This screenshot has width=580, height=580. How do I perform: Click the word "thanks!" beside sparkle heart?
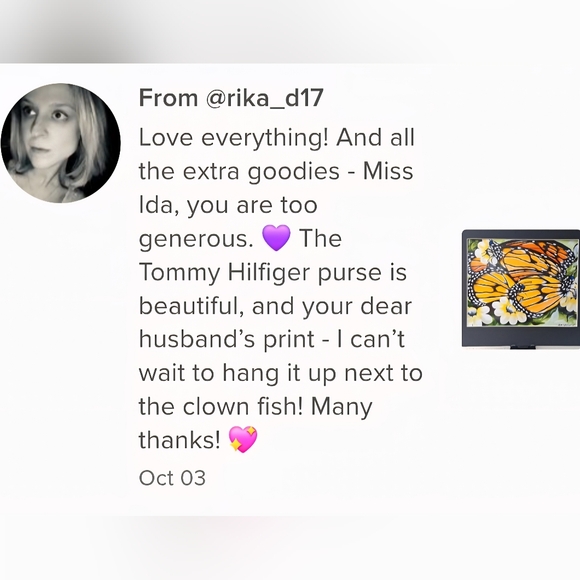[x=180, y=440]
